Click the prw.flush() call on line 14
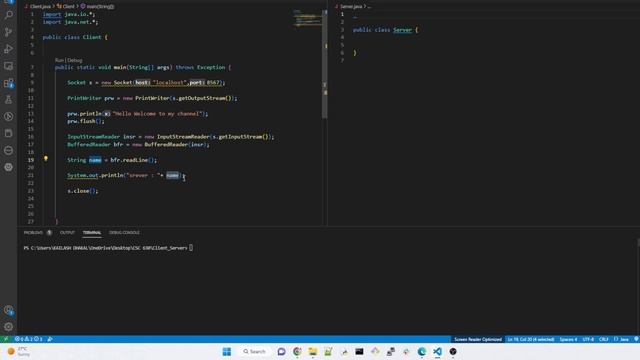The width and height of the screenshot is (640, 360). [x=86, y=121]
